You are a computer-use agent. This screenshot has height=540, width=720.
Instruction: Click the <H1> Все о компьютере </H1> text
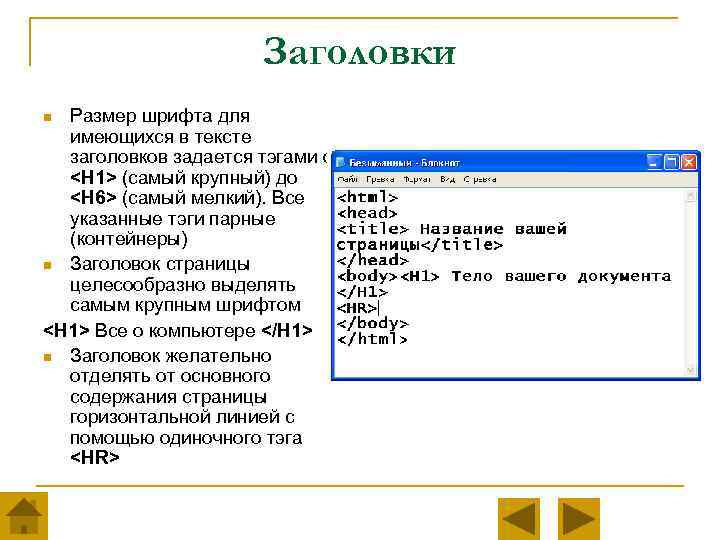(x=178, y=331)
